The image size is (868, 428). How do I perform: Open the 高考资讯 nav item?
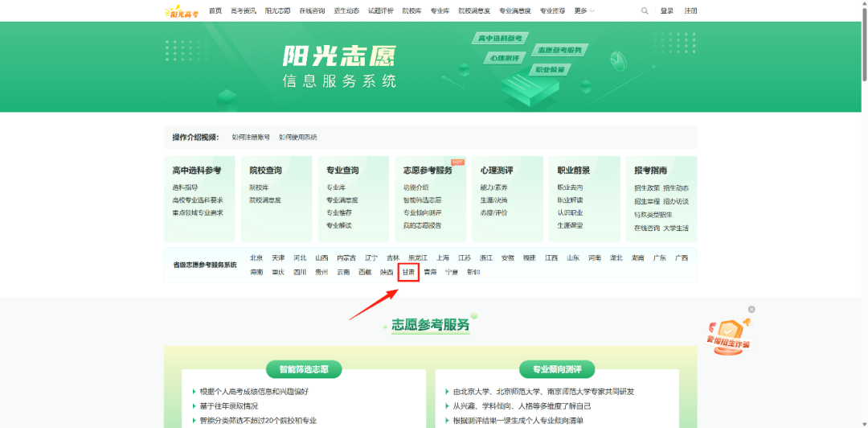point(243,10)
